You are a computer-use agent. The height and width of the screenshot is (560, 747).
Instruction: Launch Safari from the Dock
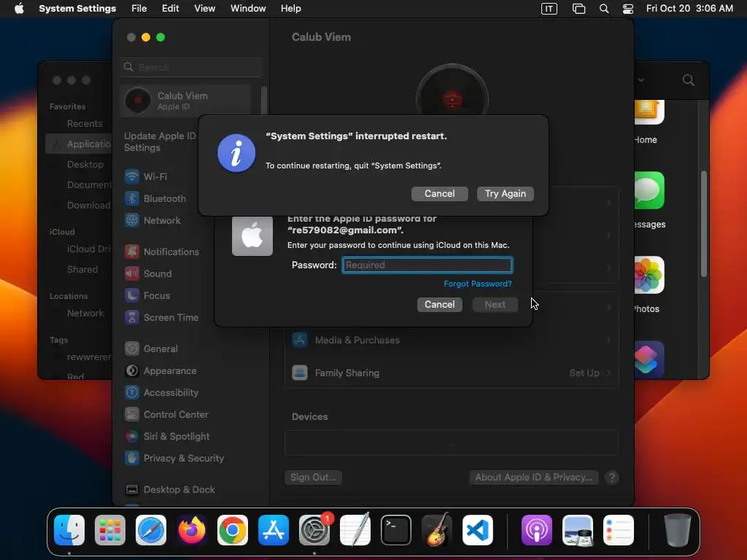151,530
